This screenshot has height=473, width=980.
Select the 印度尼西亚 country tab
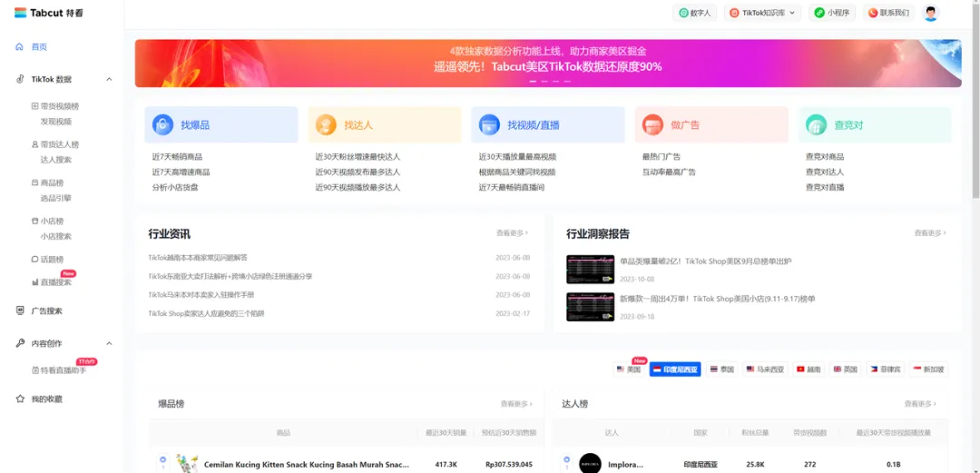point(675,370)
